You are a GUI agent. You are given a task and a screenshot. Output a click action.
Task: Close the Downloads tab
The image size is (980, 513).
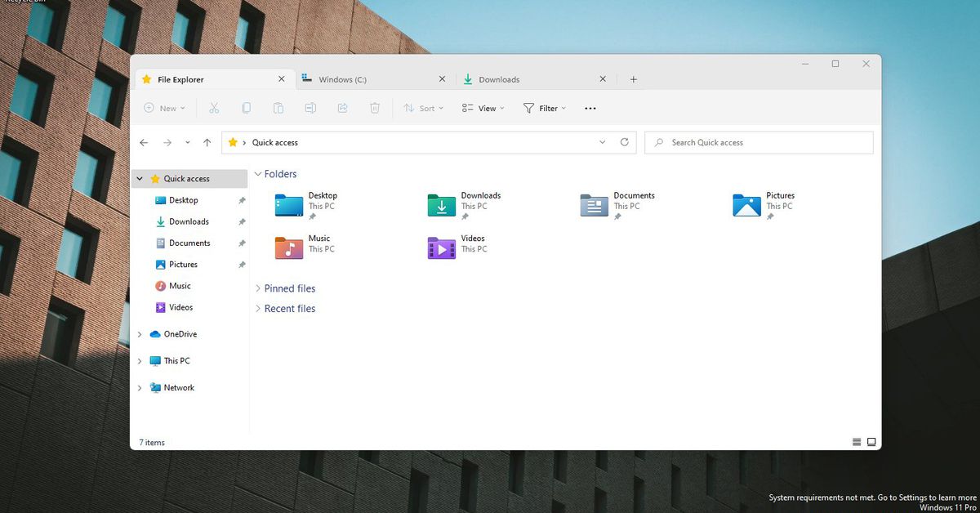(603, 79)
